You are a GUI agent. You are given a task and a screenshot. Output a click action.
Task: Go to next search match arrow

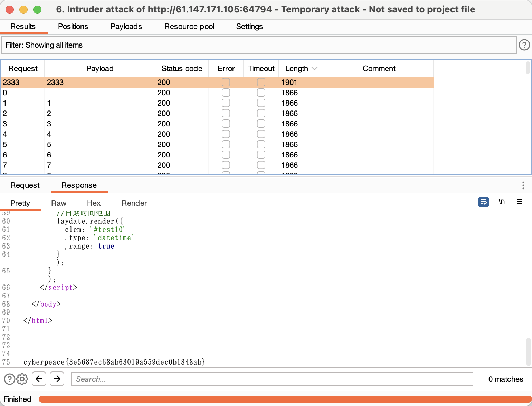tap(57, 379)
